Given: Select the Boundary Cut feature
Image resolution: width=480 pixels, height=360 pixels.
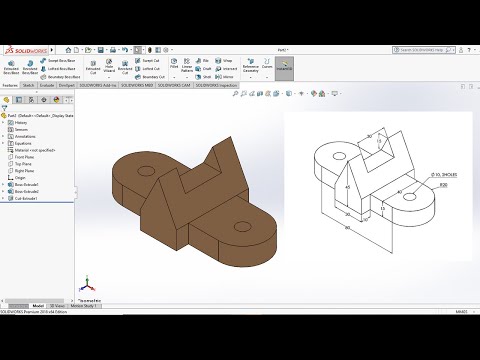Looking at the screenshot, I should (x=150, y=77).
